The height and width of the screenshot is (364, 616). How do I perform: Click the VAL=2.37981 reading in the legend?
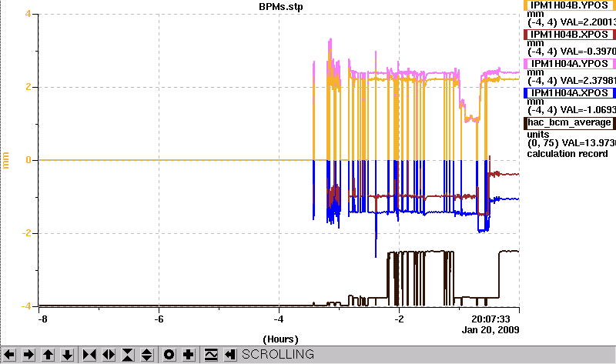pyautogui.click(x=588, y=81)
